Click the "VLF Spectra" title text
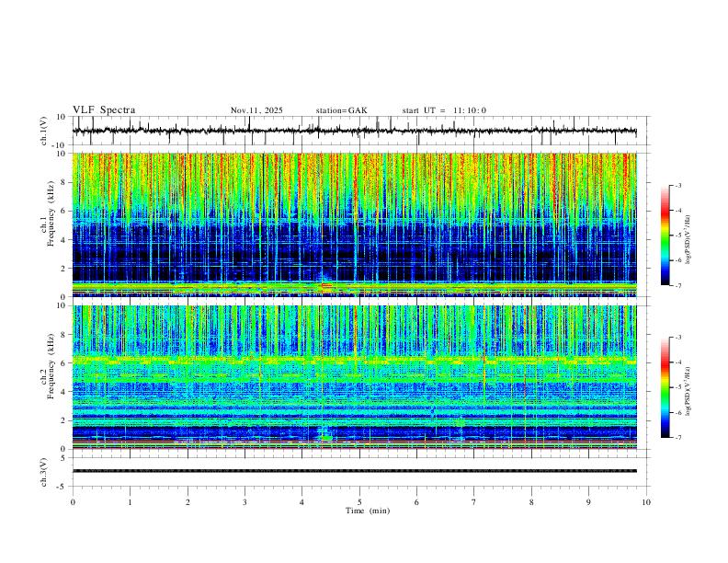The width and height of the screenshot is (728, 563). (x=104, y=110)
